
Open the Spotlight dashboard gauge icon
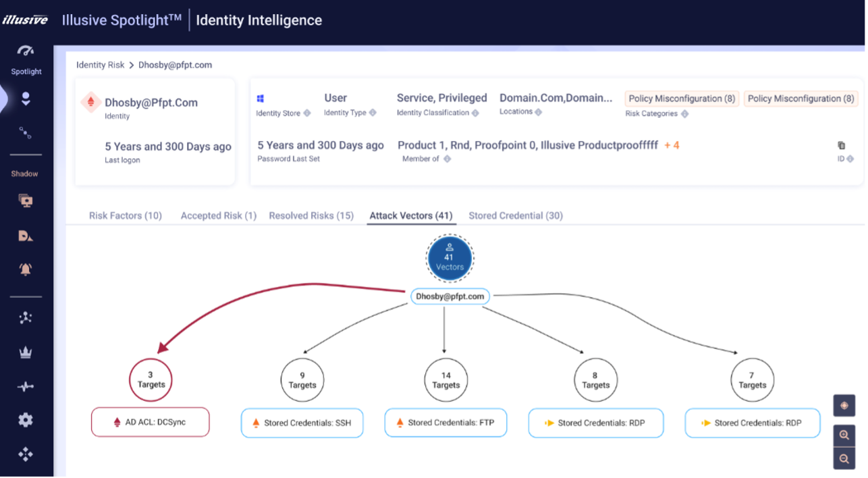(26, 51)
